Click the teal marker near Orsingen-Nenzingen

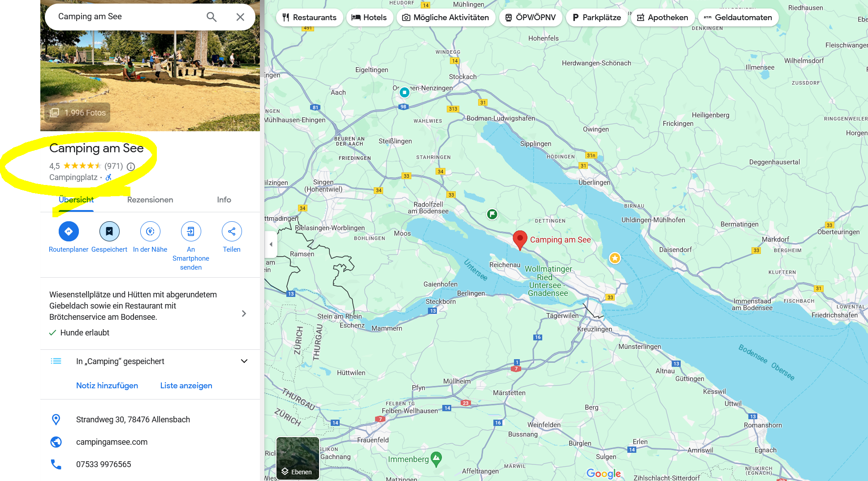[x=405, y=92]
